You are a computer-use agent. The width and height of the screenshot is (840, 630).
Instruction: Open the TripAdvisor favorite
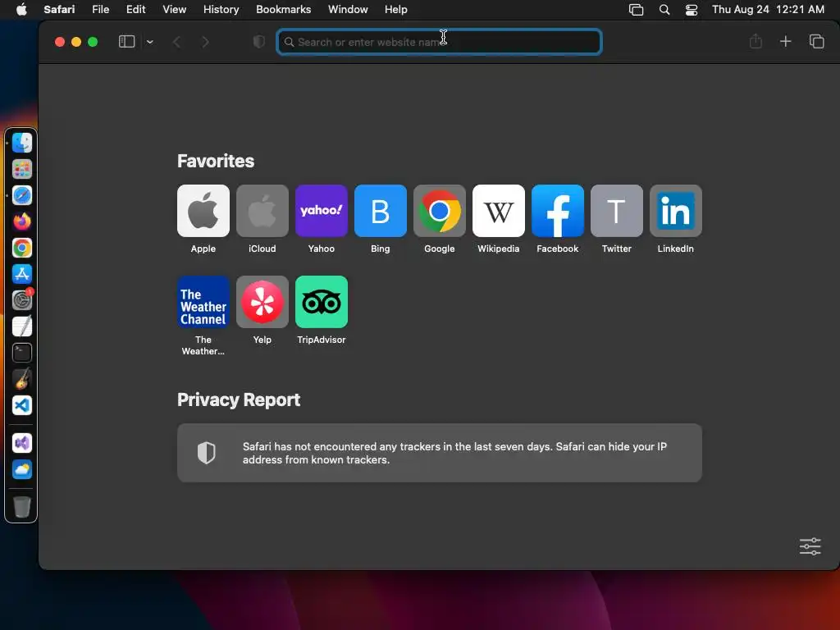point(322,302)
